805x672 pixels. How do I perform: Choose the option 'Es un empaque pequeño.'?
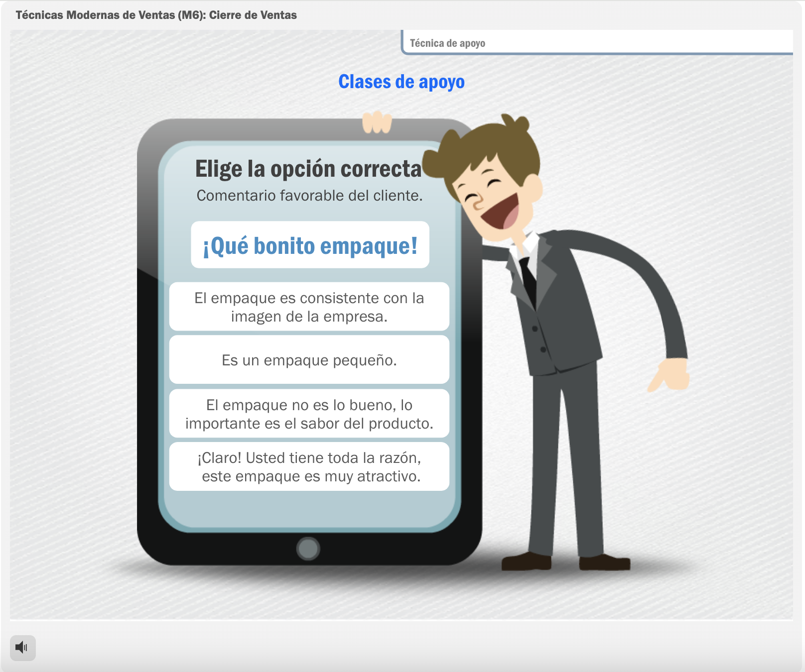coord(309,360)
